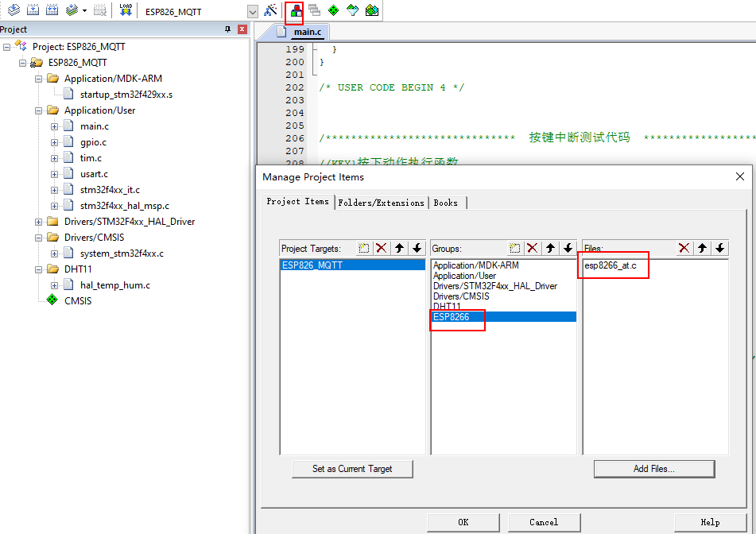
Task: Select hal_temp_hum.c in project tree
Action: tap(115, 285)
